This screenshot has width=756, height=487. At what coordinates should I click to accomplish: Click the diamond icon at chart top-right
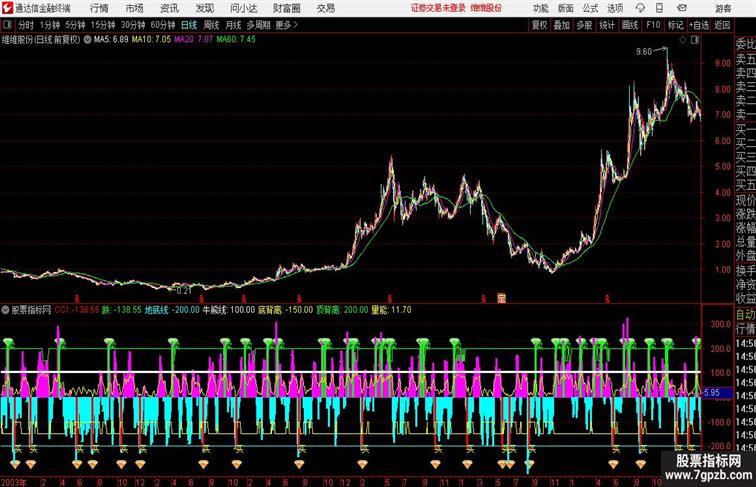click(683, 40)
